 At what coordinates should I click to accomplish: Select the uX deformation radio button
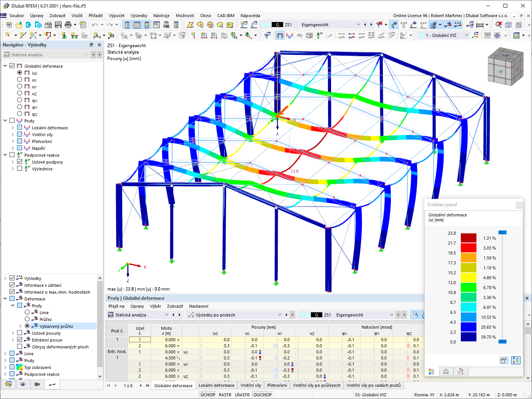click(x=20, y=79)
